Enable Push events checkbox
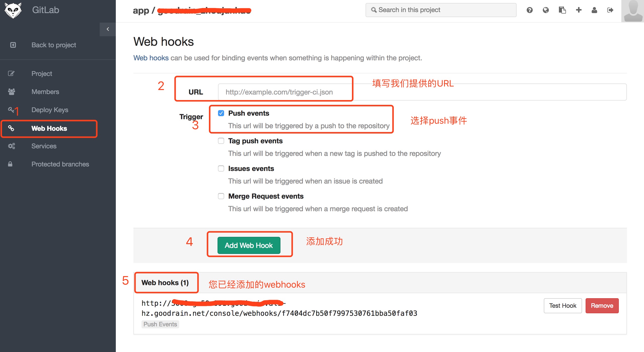This screenshot has width=644, height=352. [221, 113]
